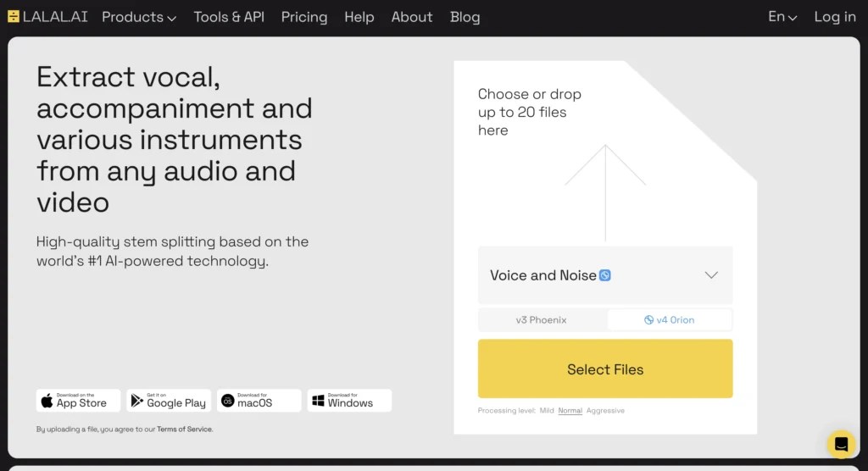Select the v4 Orion model

pyautogui.click(x=670, y=320)
